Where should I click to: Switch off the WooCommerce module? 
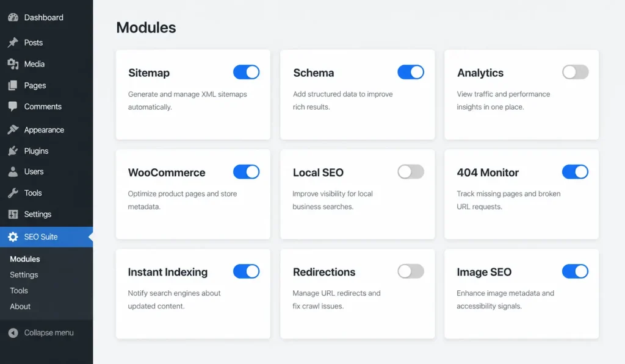coord(247,172)
